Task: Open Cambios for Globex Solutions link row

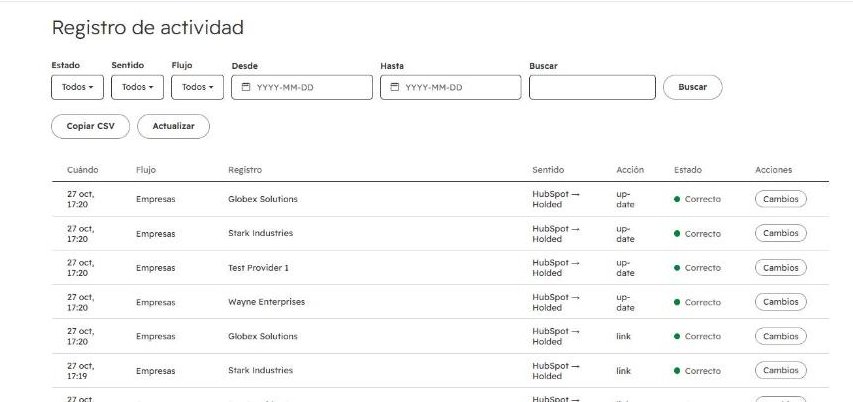Action: click(780, 336)
